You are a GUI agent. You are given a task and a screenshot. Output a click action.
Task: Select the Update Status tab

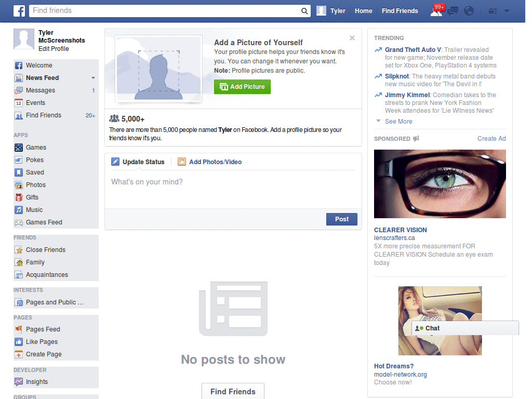pyautogui.click(x=138, y=162)
